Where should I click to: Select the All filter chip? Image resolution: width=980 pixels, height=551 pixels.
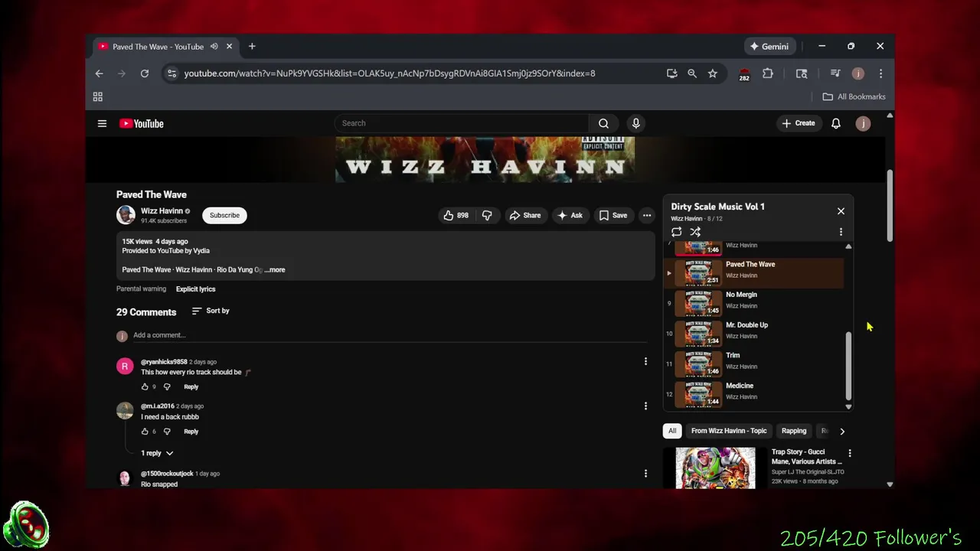click(x=672, y=431)
